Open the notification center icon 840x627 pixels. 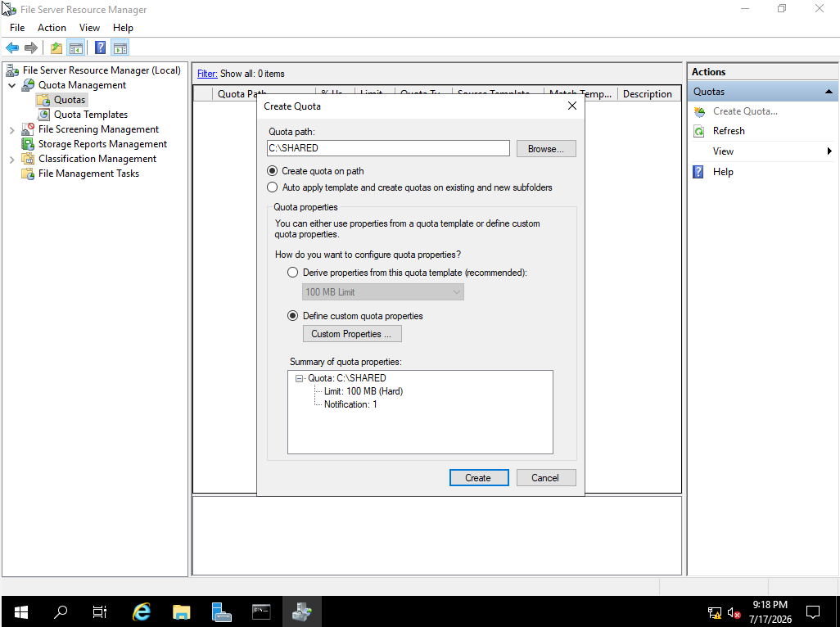813,611
